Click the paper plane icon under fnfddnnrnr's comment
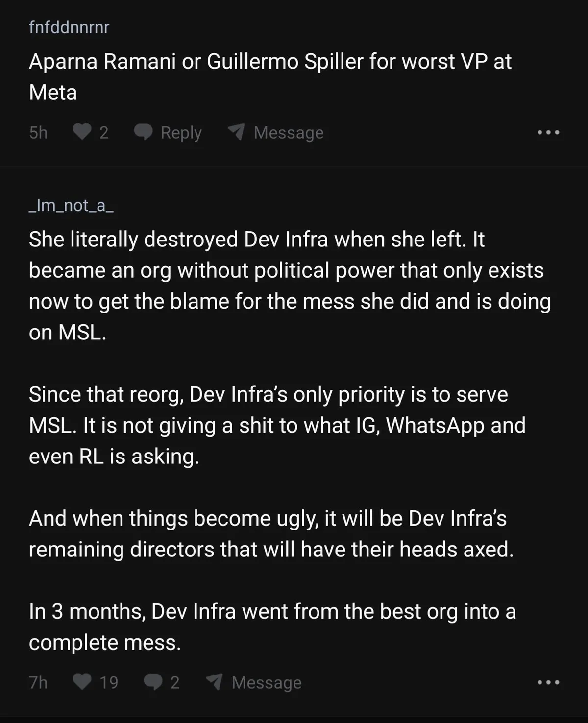Image resolution: width=588 pixels, height=723 pixels. point(236,132)
